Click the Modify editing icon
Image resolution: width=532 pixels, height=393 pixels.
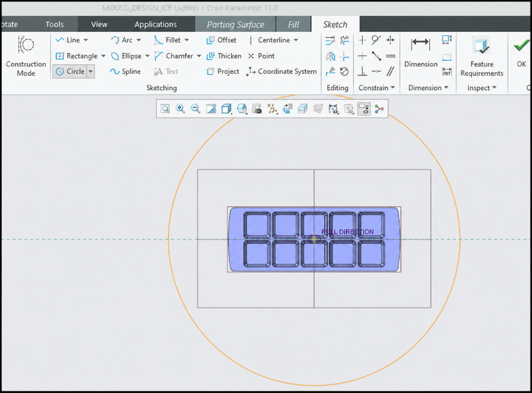tap(330, 40)
